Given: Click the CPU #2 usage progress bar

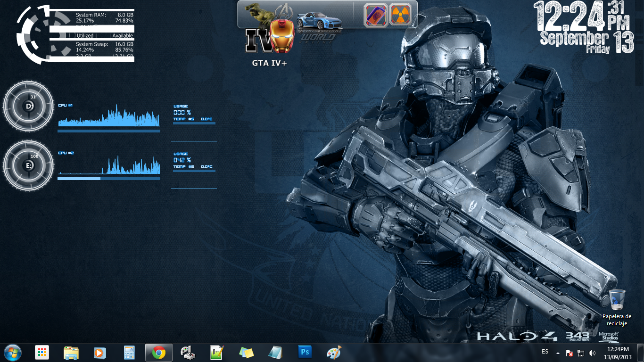Looking at the screenshot, I should point(109,179).
